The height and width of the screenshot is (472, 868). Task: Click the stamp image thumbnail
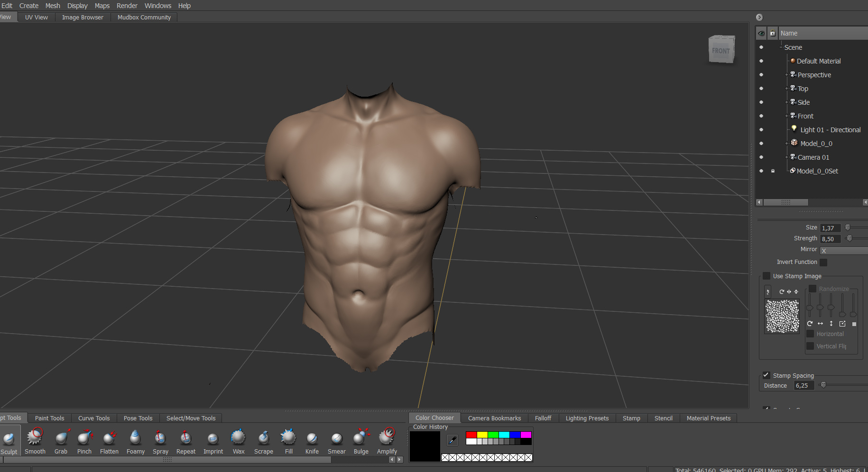point(782,316)
